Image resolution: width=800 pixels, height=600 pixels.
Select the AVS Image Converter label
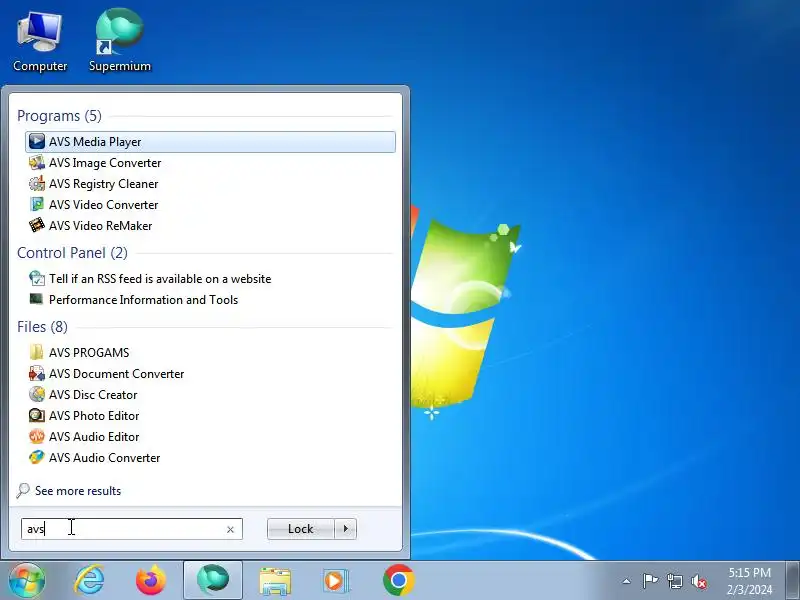[105, 163]
